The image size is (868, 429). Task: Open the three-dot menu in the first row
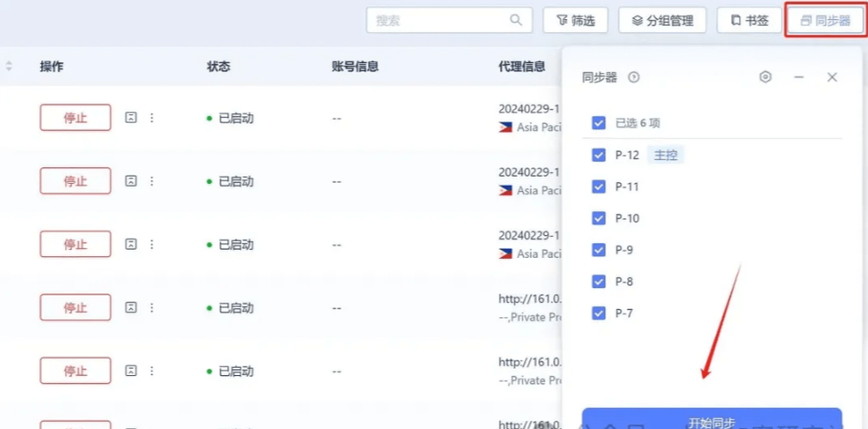152,118
